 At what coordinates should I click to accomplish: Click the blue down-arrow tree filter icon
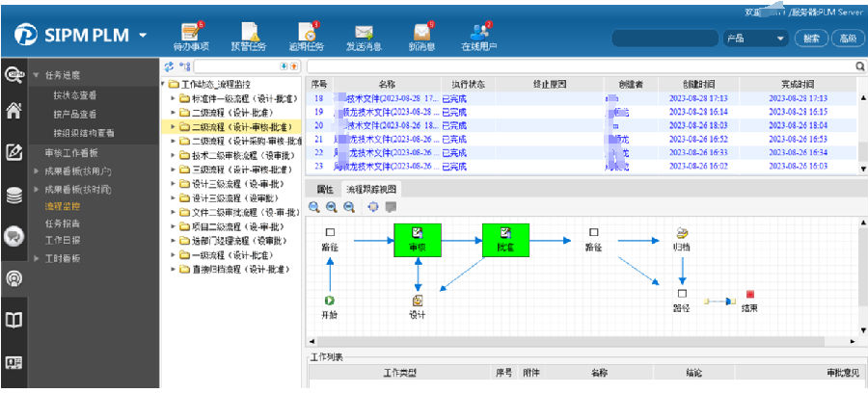click(284, 66)
